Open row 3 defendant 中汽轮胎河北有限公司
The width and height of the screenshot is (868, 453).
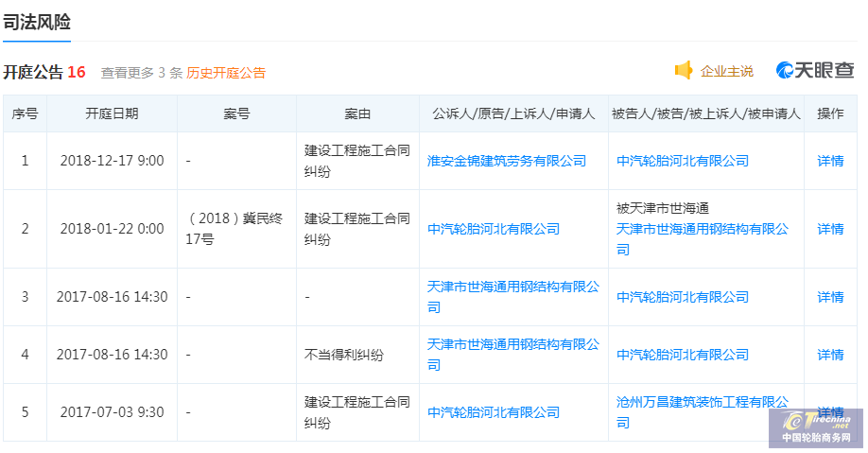coord(683,297)
